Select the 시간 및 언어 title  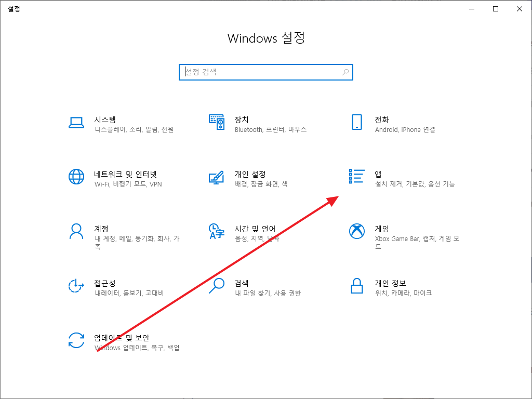pyautogui.click(x=255, y=229)
